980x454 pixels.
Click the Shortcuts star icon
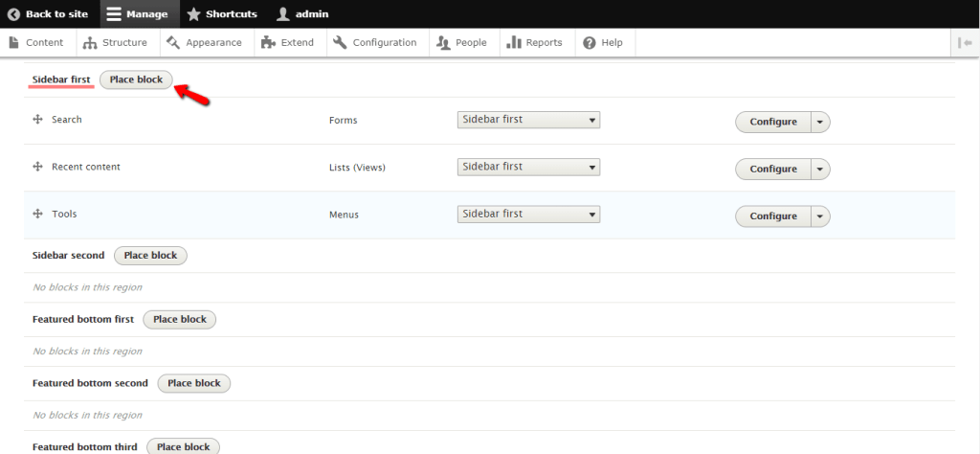click(x=193, y=13)
